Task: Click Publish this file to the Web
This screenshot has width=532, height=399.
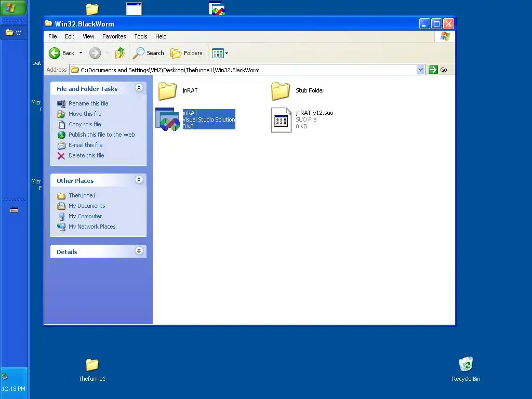Action: pyautogui.click(x=101, y=135)
